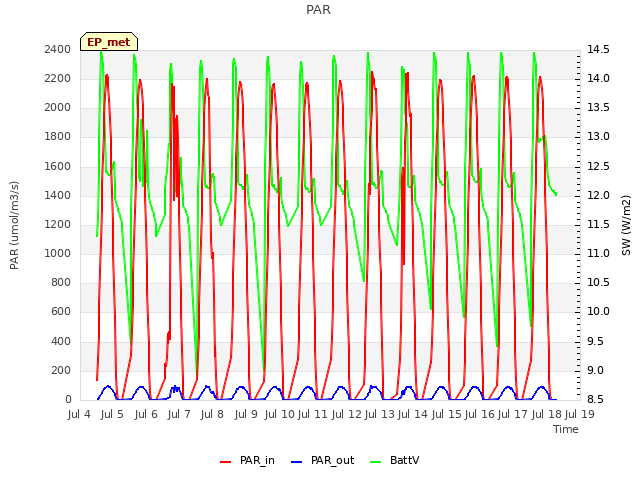Click the 'Jul 12' x-axis tick label

pyautogui.click(x=346, y=414)
